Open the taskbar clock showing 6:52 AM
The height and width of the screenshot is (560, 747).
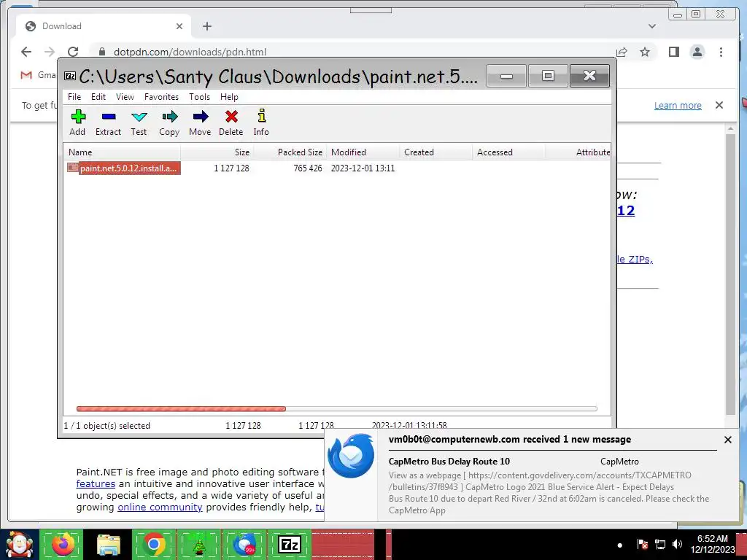pyautogui.click(x=713, y=544)
